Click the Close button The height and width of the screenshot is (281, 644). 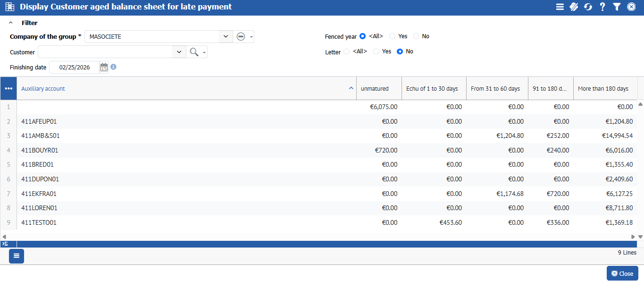coord(622,273)
